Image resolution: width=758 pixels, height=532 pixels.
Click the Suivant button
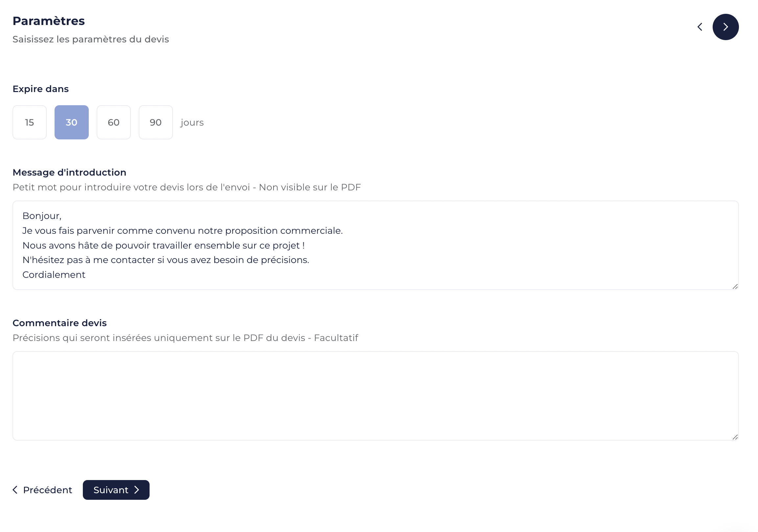point(116,490)
